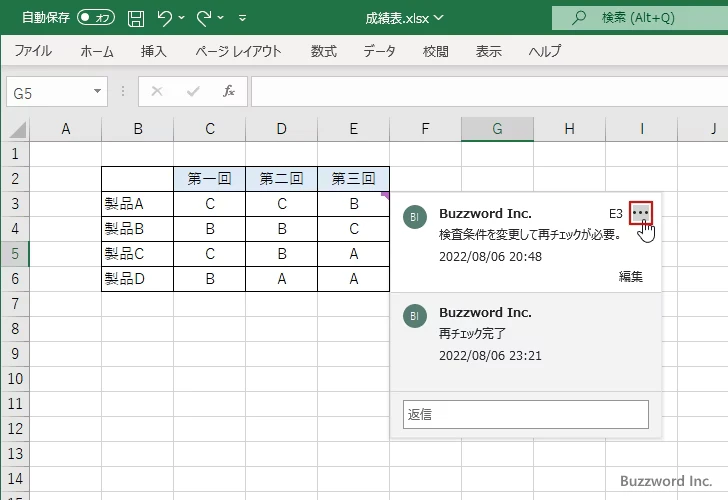The width and height of the screenshot is (728, 500).
Task: Select row 10 header
Action: [15, 378]
